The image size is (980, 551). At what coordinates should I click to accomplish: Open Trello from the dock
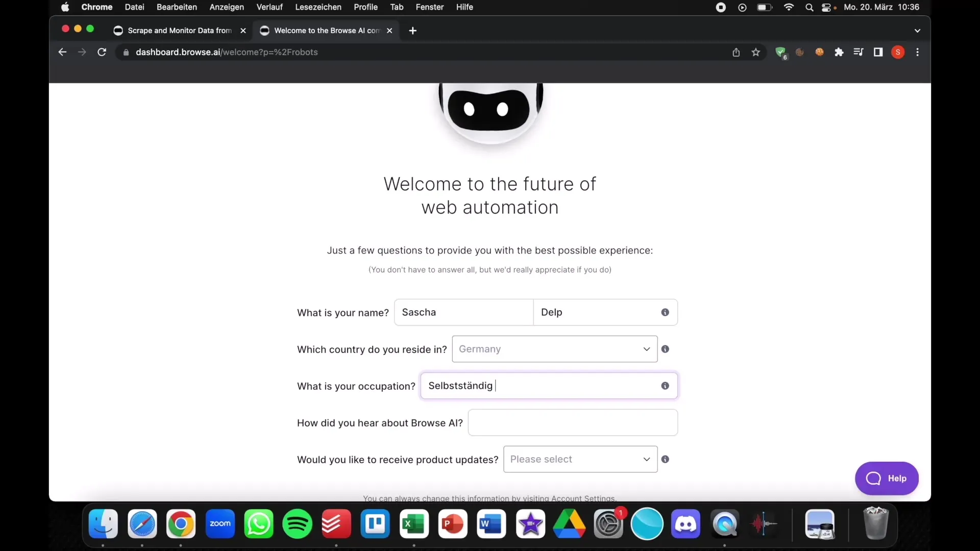coord(375,524)
